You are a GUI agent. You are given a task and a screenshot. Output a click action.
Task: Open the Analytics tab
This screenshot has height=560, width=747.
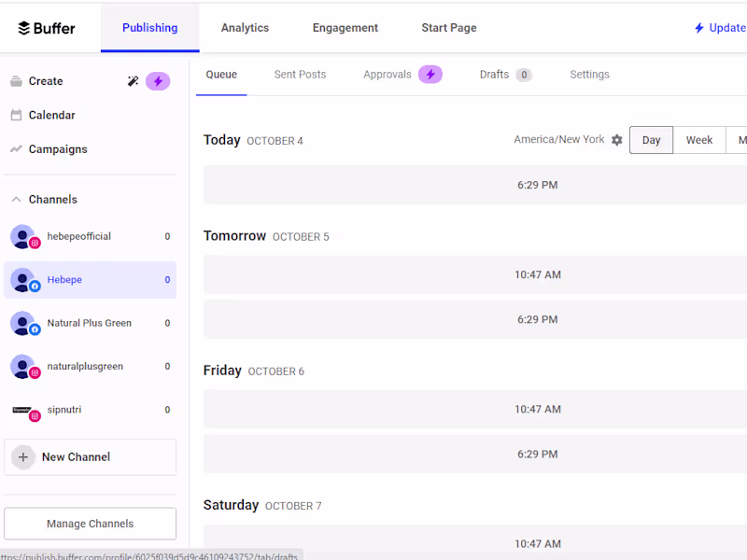coord(245,28)
